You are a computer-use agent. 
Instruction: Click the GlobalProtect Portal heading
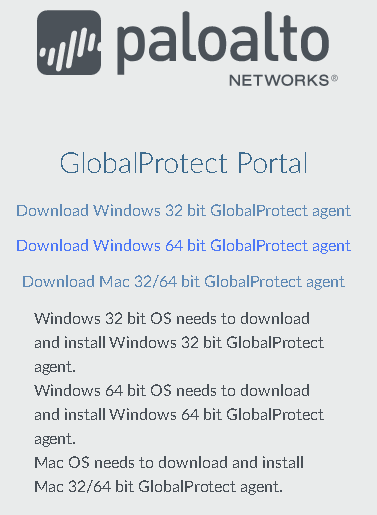(184, 163)
